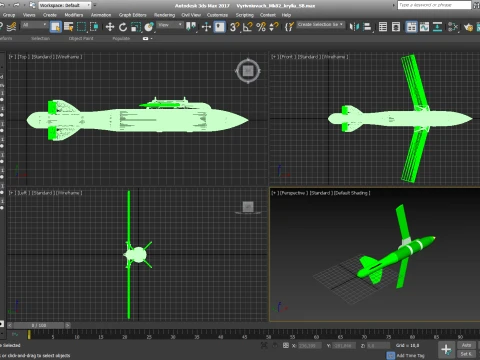This screenshot has width=480, height=360.
Task: Open the All selection filter dropdown
Action: (35, 25)
